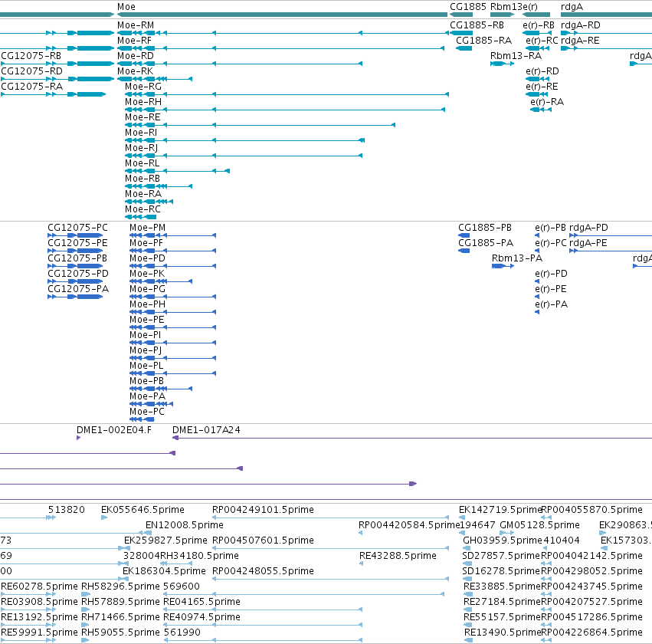Image resolution: width=652 pixels, height=644 pixels.
Task: Click the Moe-PF protein label
Action: pyautogui.click(x=146, y=243)
